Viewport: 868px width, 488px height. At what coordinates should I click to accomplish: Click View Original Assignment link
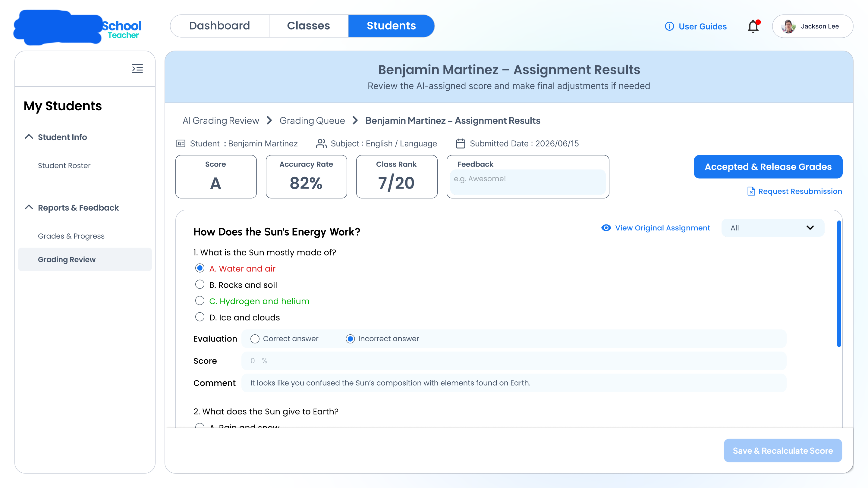[662, 228]
